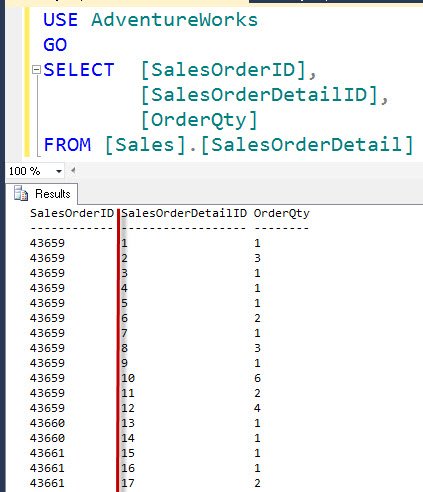Click SalesOrderID 43661 in detail row 17
Viewport: 423px width, 492px height.
pyautogui.click(x=47, y=483)
